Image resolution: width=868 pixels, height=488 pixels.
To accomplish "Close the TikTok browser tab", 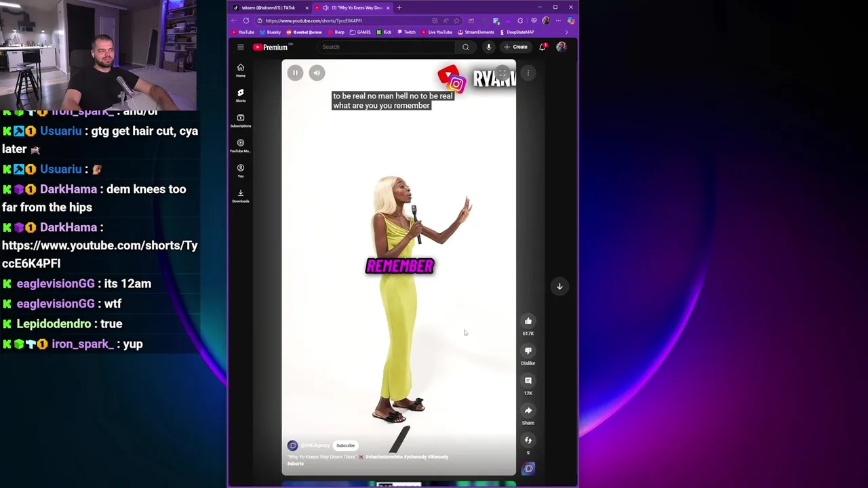I will pos(307,7).
